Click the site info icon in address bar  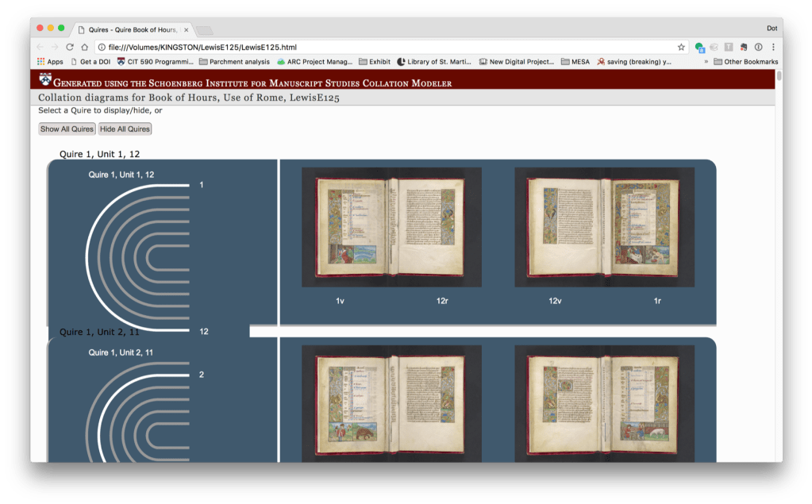(102, 47)
